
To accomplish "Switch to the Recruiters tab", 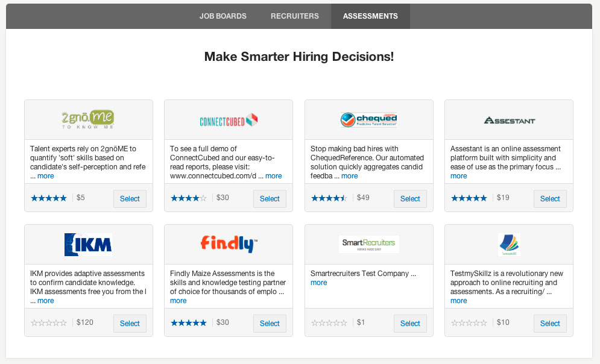I will (x=295, y=16).
